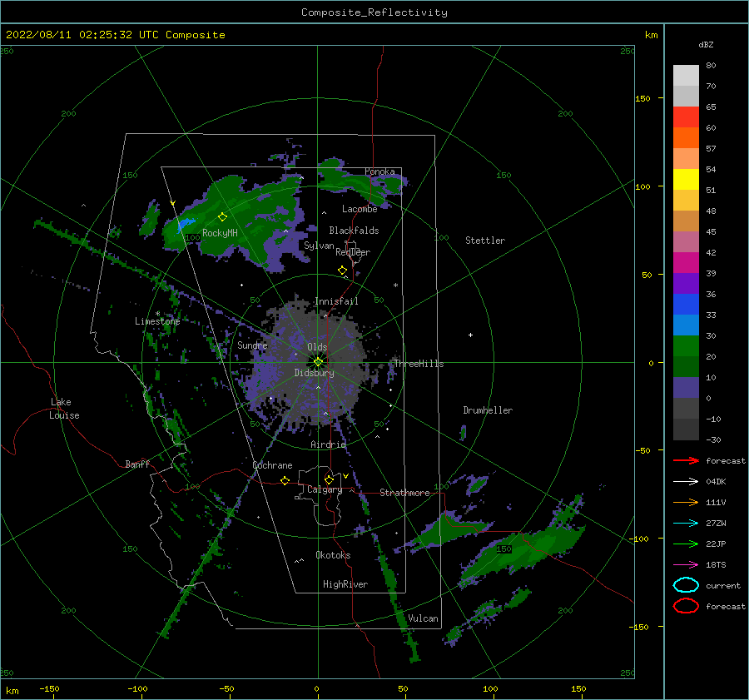Click the Stettler city label
The image size is (749, 700).
tap(485, 241)
